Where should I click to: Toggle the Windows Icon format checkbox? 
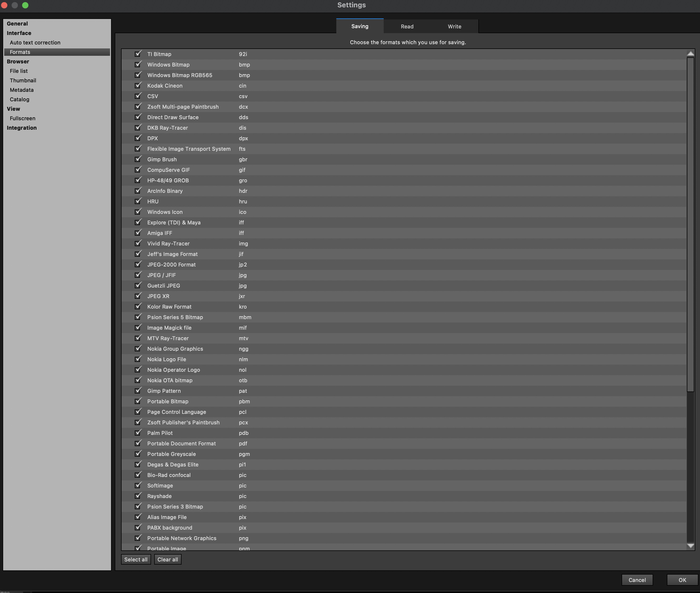coord(138,212)
